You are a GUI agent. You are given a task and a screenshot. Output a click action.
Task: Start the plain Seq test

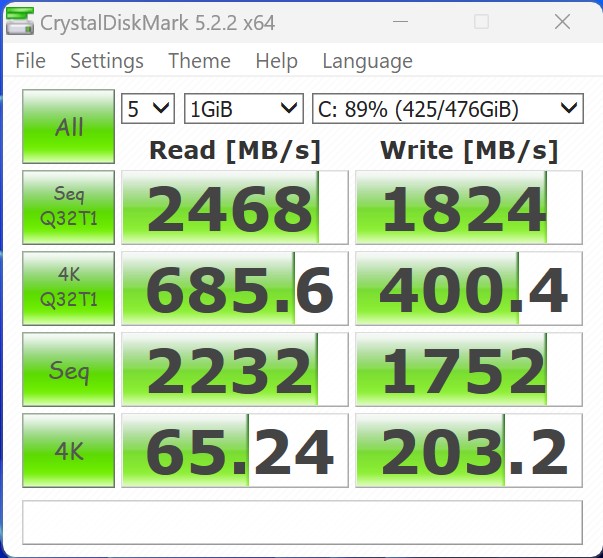(68, 370)
